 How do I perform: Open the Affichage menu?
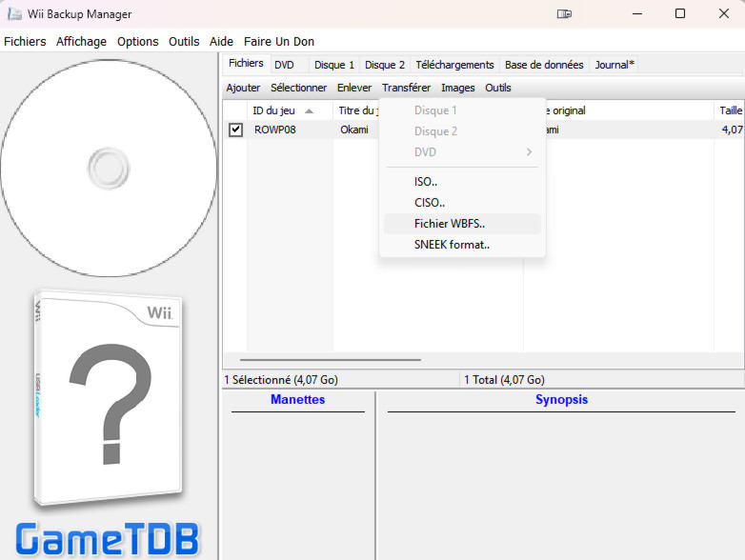pyautogui.click(x=81, y=42)
